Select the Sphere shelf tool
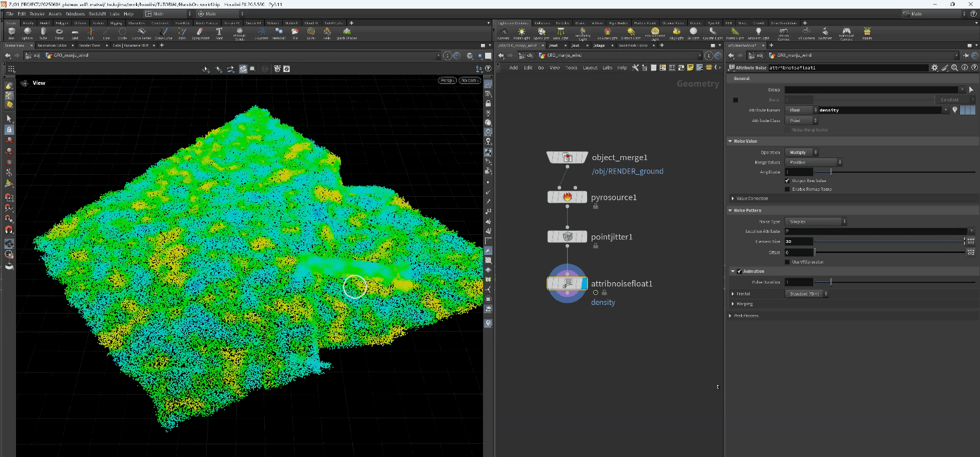The height and width of the screenshot is (457, 980). tap(27, 32)
